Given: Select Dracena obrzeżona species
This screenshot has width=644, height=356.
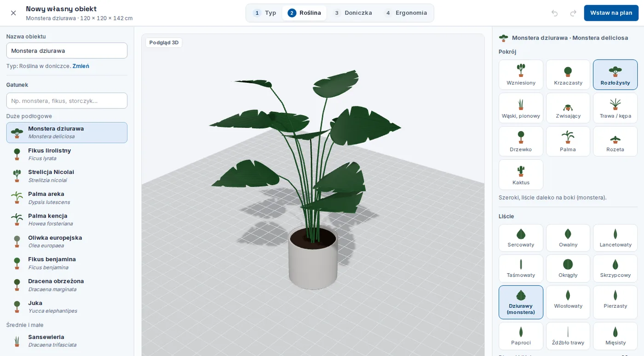Looking at the screenshot, I should [67, 285].
